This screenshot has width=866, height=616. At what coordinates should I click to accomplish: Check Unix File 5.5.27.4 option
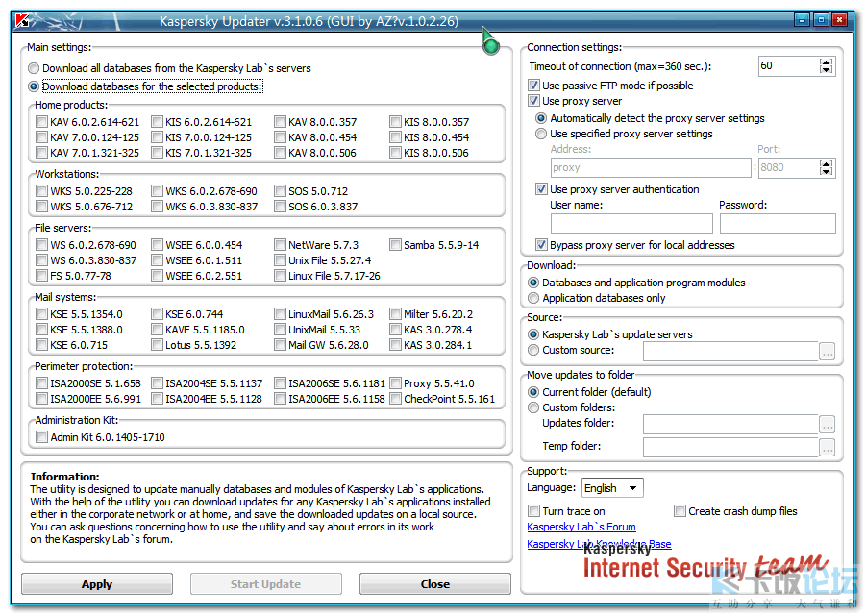[x=280, y=260]
